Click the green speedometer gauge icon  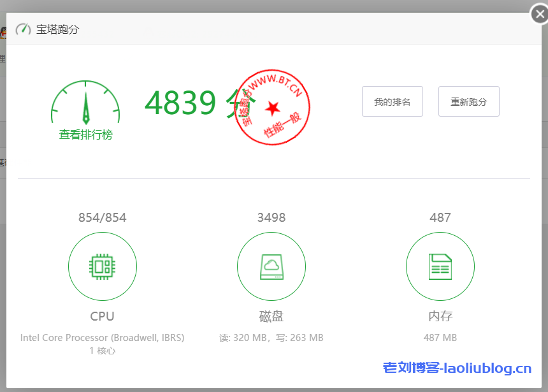click(85, 103)
